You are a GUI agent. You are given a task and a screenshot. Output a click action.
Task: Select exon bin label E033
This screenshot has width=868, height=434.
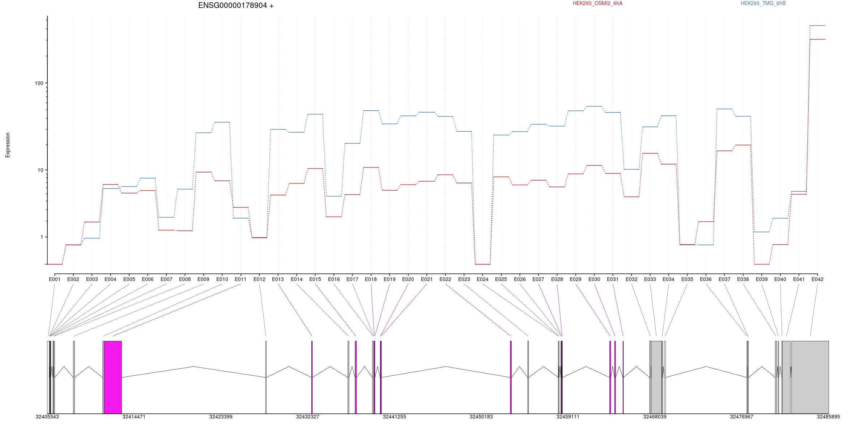[650, 279]
